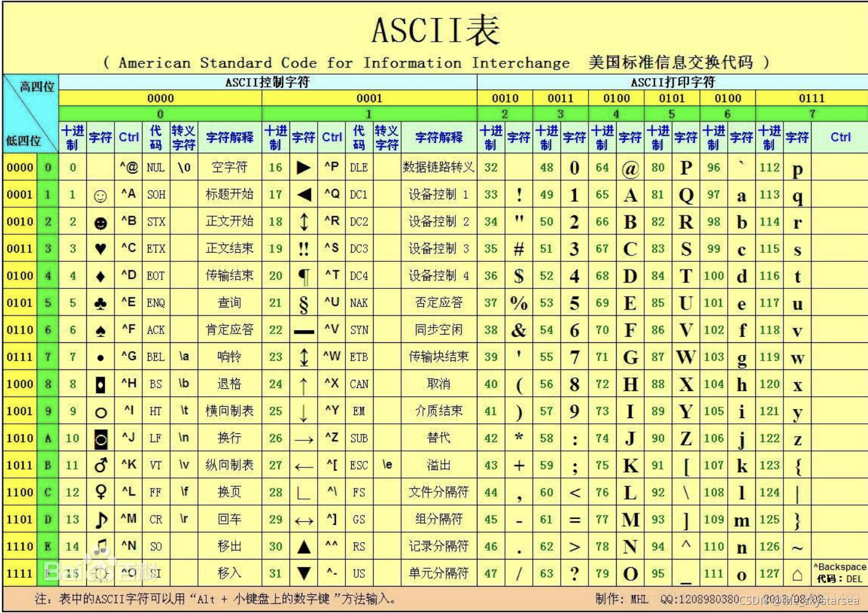Click the right arrow symbol for code 26
Screen dimensions: 868x613
(304, 439)
